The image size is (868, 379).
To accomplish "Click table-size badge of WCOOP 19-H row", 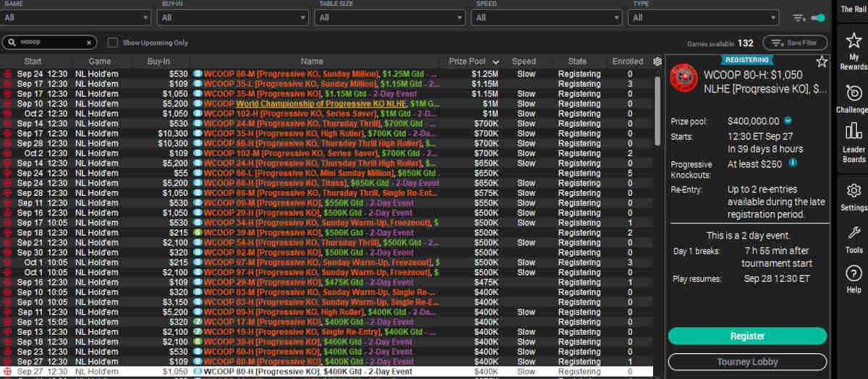I will coord(197,332).
